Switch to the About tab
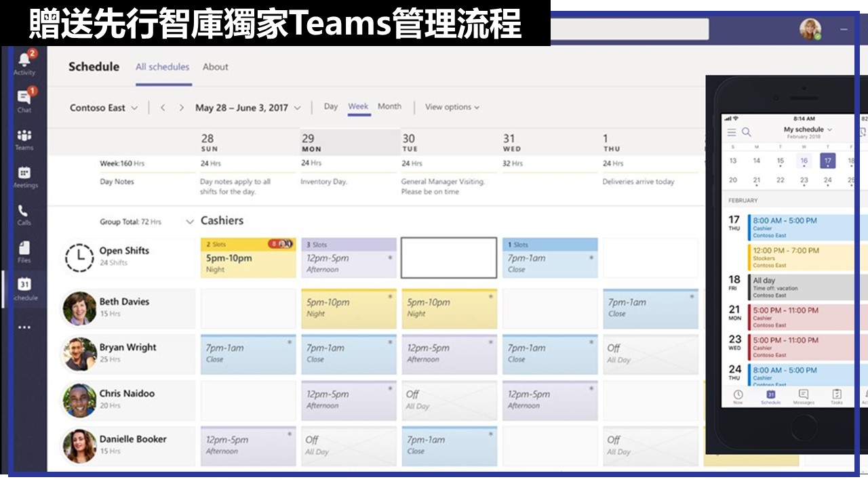Viewport: 868px width, 488px height. [x=215, y=67]
